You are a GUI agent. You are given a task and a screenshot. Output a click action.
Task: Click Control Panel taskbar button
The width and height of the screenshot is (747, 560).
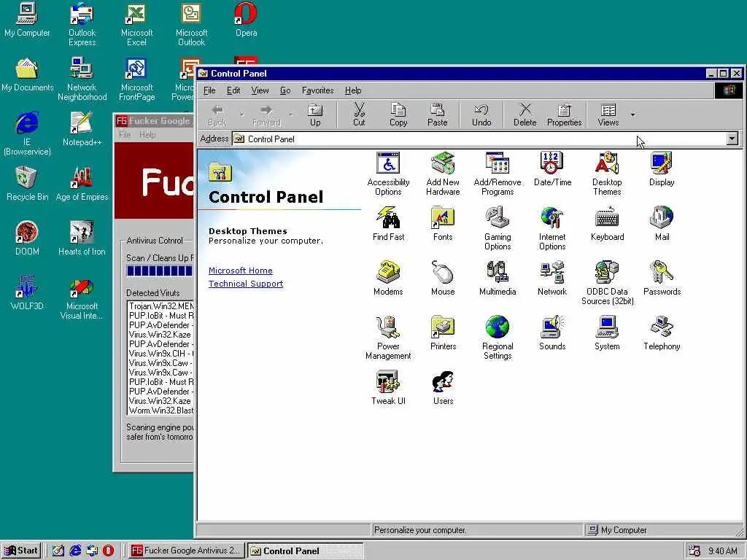click(306, 551)
